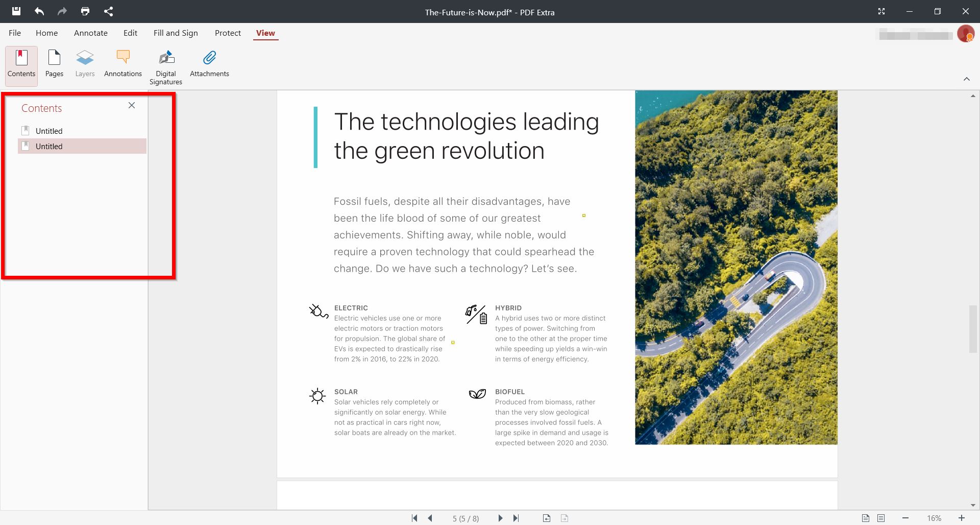The image size is (980, 525).
Task: Open the user account menu
Action: [x=966, y=34]
